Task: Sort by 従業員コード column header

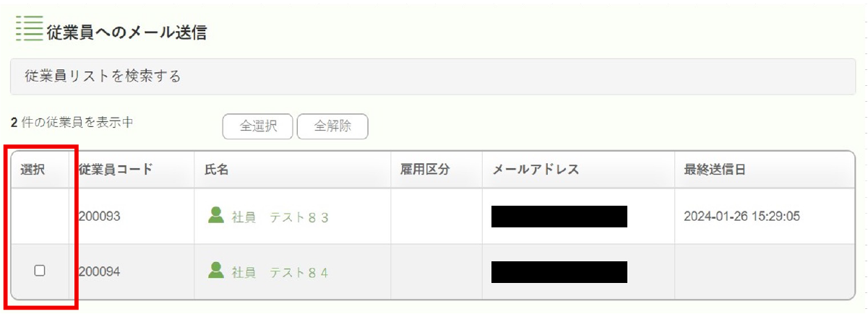Action: pos(116,170)
